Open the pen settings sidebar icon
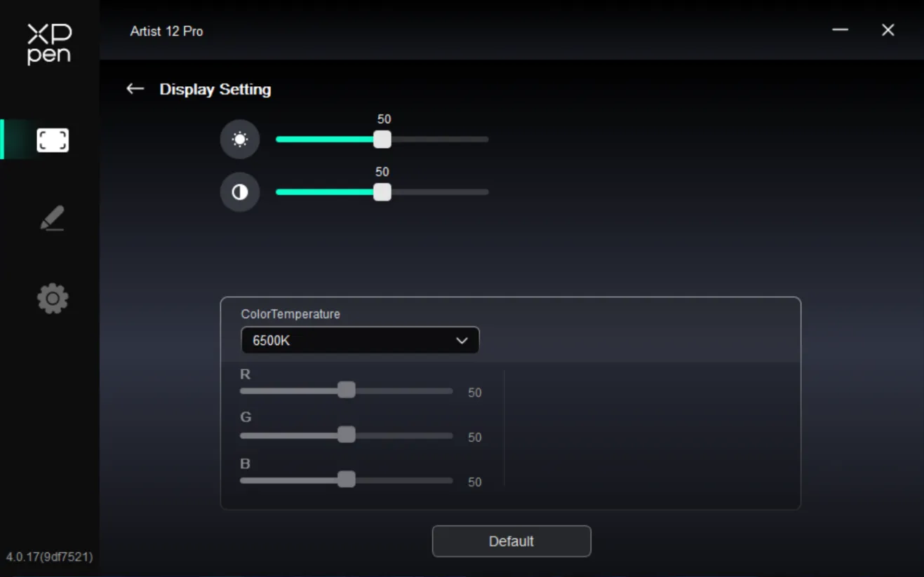 point(53,218)
